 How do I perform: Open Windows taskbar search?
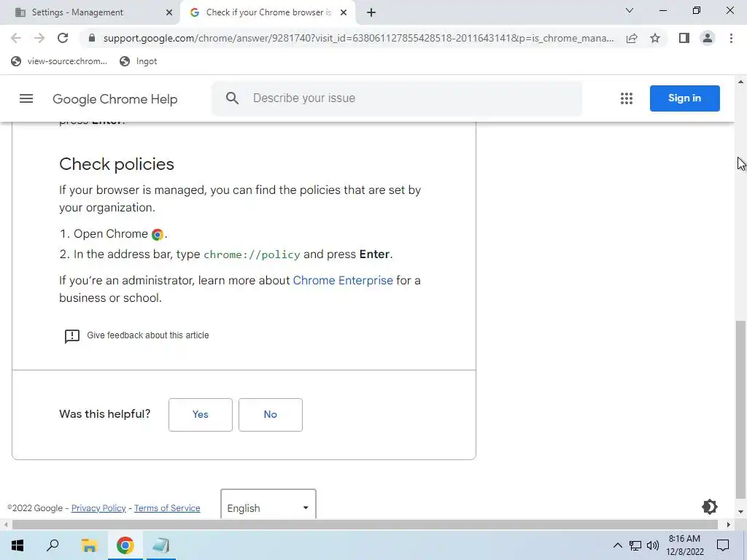(53, 545)
